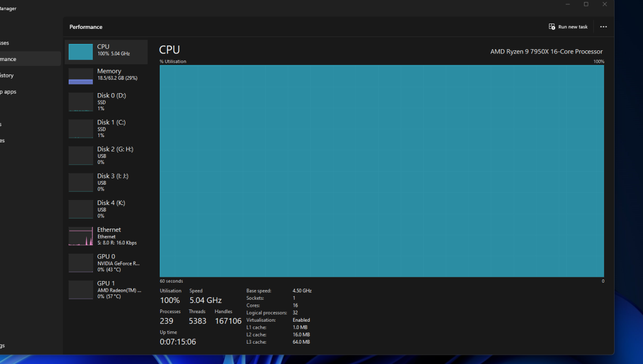The image size is (643, 364).
Task: Open Disk 2 (G: H:) USB stats
Action: [x=106, y=155]
